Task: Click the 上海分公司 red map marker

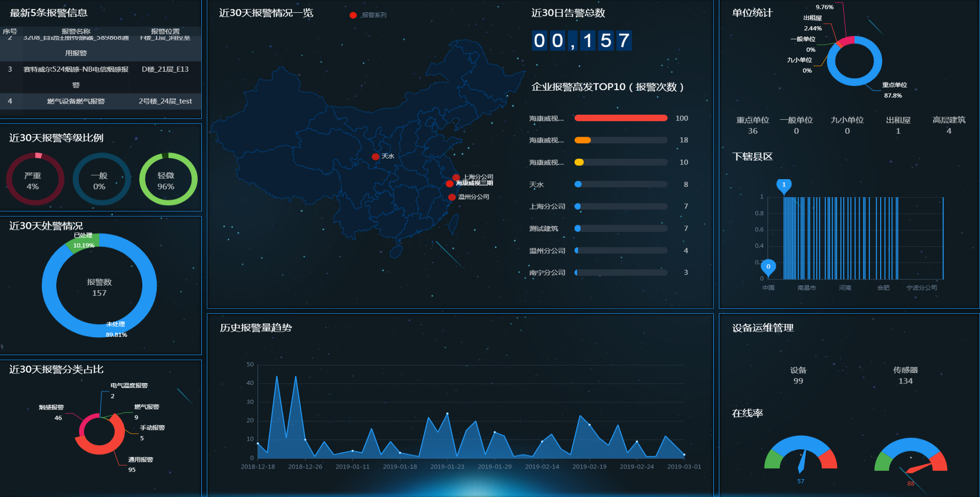Action: tap(456, 177)
